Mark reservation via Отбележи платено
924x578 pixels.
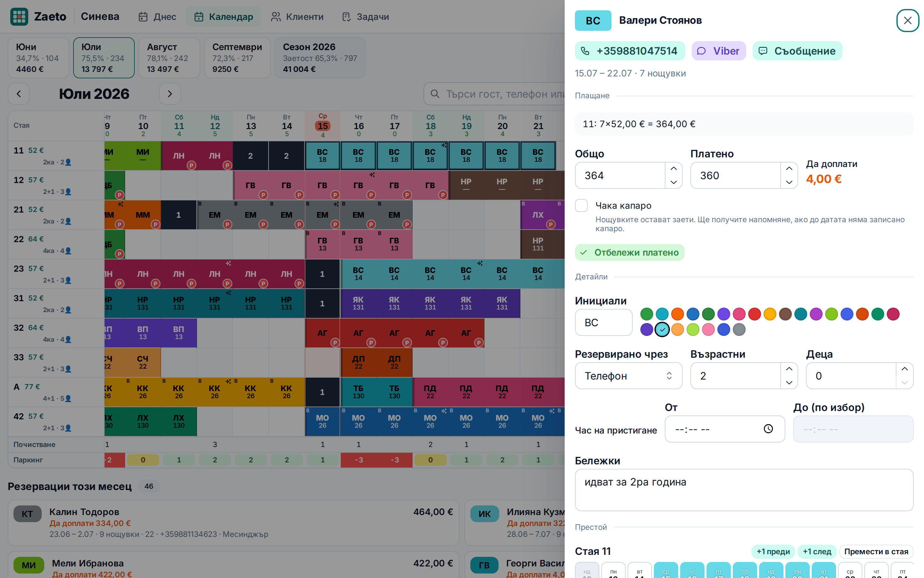pyautogui.click(x=629, y=252)
